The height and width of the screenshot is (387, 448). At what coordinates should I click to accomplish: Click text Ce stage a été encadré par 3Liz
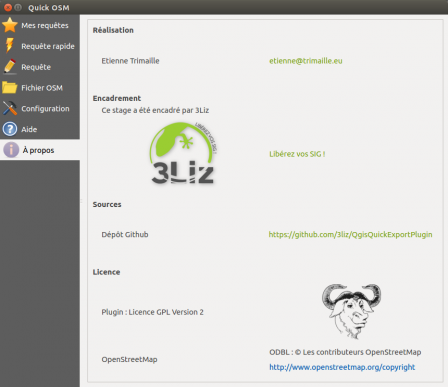(x=155, y=110)
